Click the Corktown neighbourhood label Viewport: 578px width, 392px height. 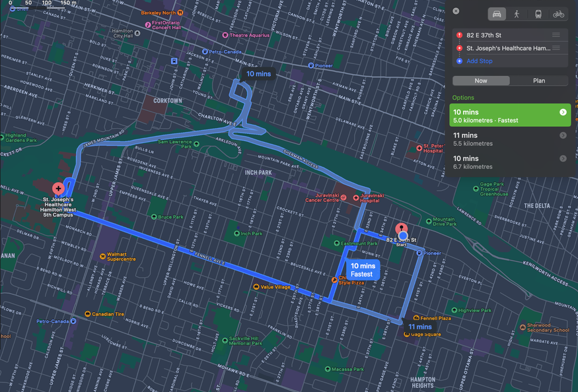(x=167, y=101)
